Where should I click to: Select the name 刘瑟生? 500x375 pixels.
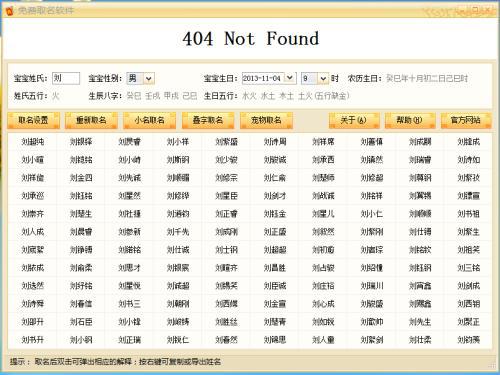point(81,214)
